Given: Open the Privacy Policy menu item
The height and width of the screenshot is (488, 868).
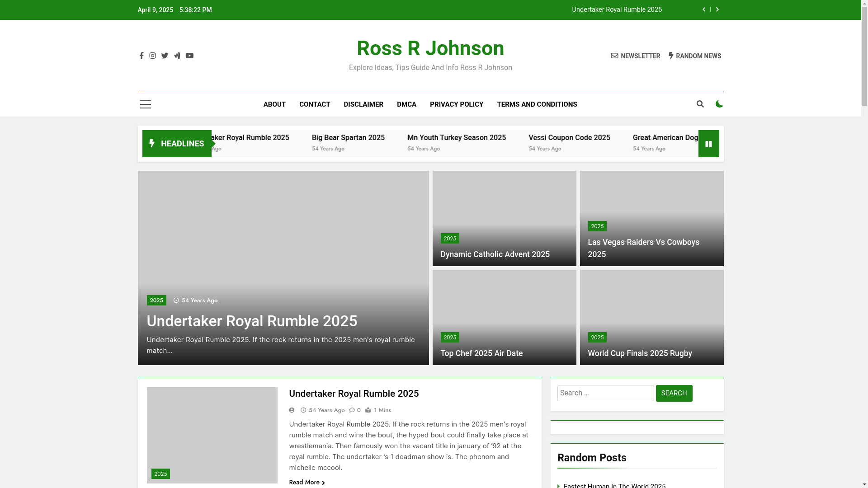Looking at the screenshot, I should 457,104.
